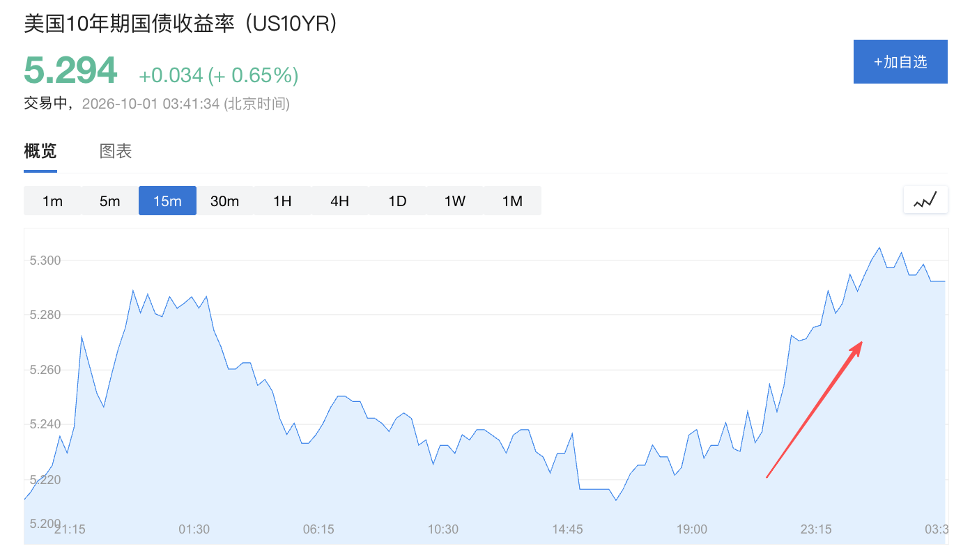This screenshot has height=560, width=970.
Task: Select the 1m interval
Action: [x=52, y=201]
